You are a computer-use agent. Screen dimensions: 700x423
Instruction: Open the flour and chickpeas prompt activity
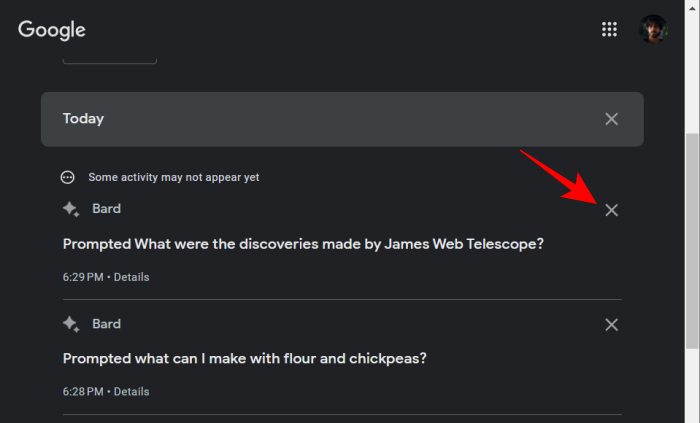(x=245, y=359)
